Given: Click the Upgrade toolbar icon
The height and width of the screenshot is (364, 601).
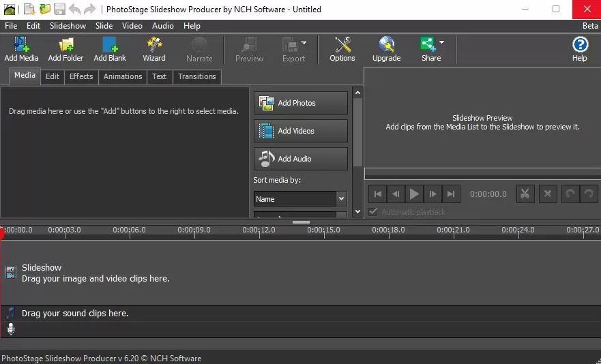Looking at the screenshot, I should pos(386,48).
